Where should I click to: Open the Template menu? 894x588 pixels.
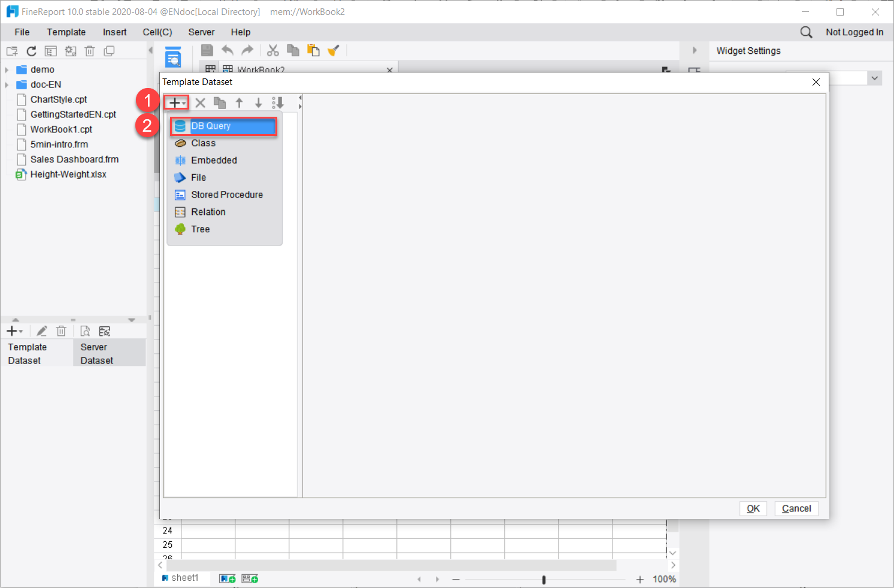pos(66,32)
